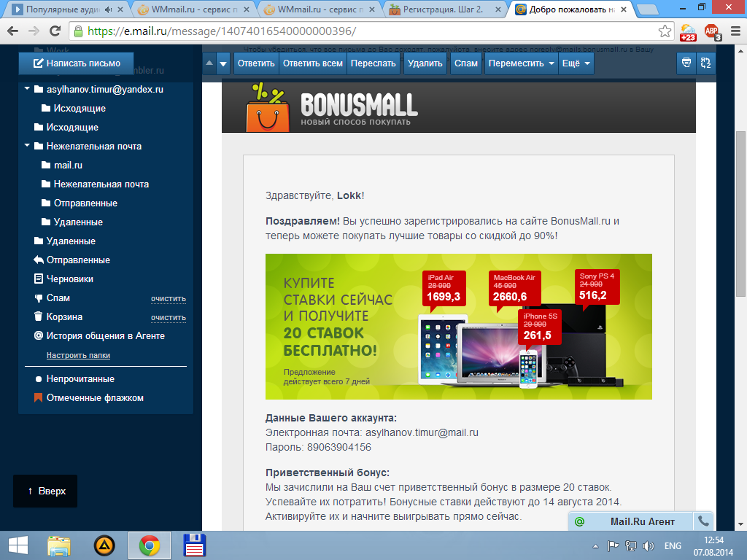Image resolution: width=747 pixels, height=560 pixels.
Task: Open the Chrome hamburger menu
Action: click(x=735, y=31)
